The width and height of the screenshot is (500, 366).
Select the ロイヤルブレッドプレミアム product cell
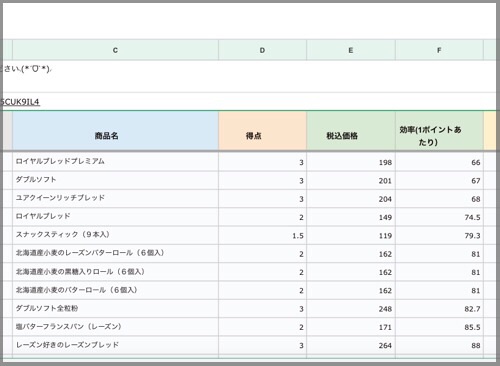click(x=115, y=162)
